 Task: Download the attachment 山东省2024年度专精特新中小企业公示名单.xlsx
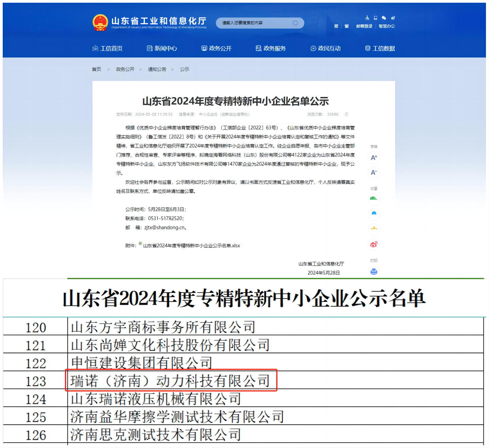pos(191,246)
